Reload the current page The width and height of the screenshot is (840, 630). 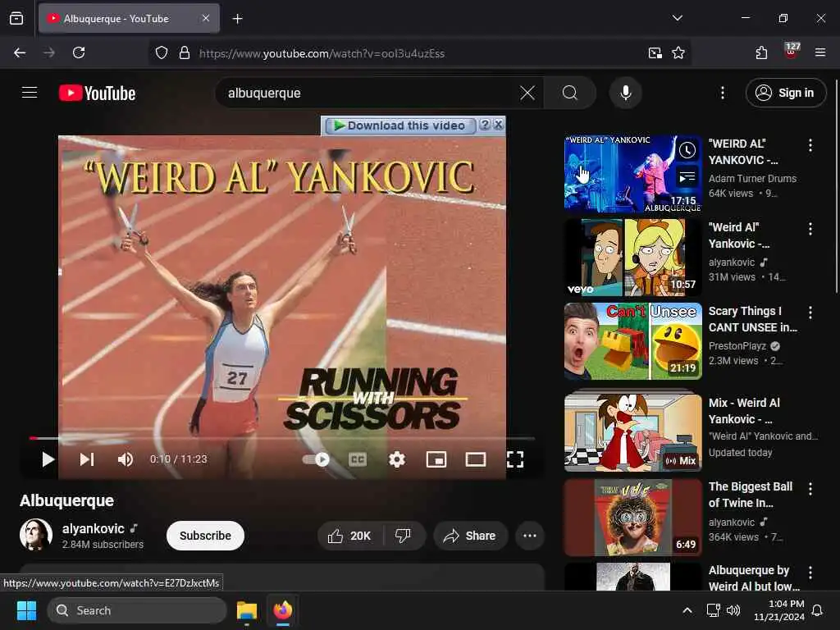(79, 52)
